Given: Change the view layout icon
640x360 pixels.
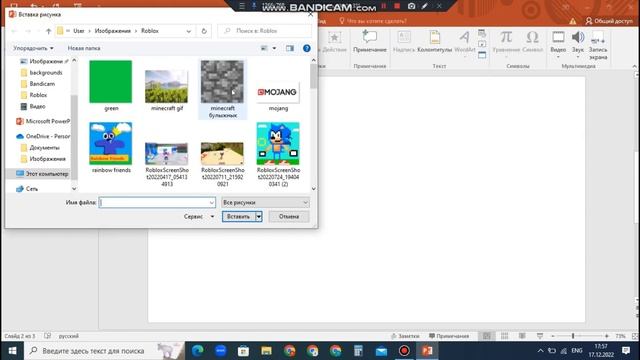Looking at the screenshot, I should coord(264,48).
